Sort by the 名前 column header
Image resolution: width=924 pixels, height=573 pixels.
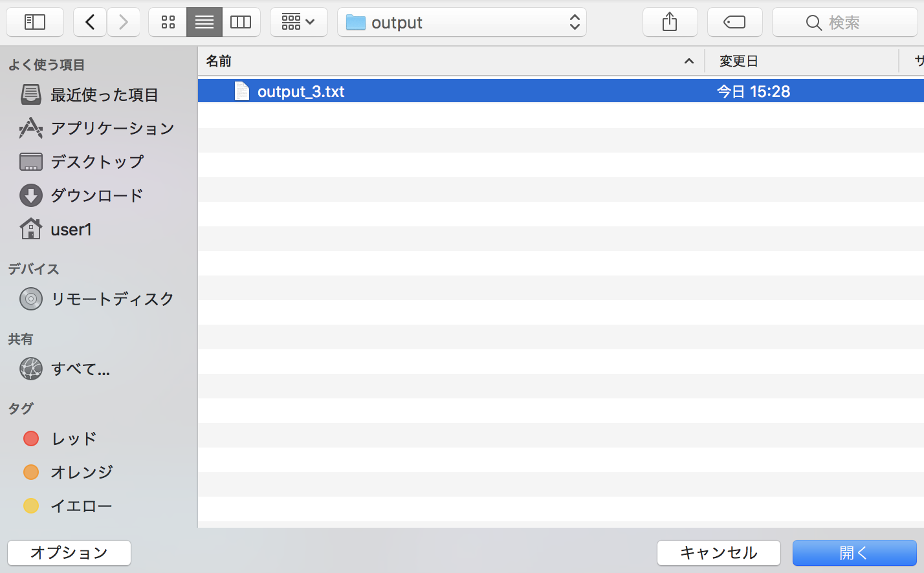click(x=446, y=61)
